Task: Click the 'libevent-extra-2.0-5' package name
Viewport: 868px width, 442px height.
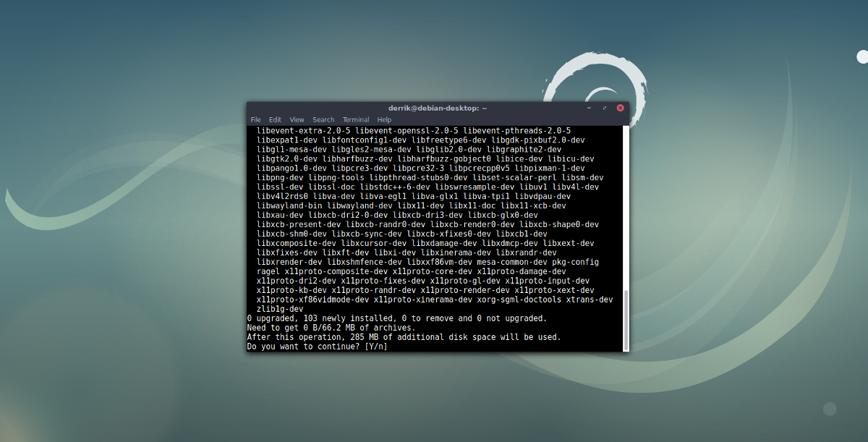Action: coord(303,130)
